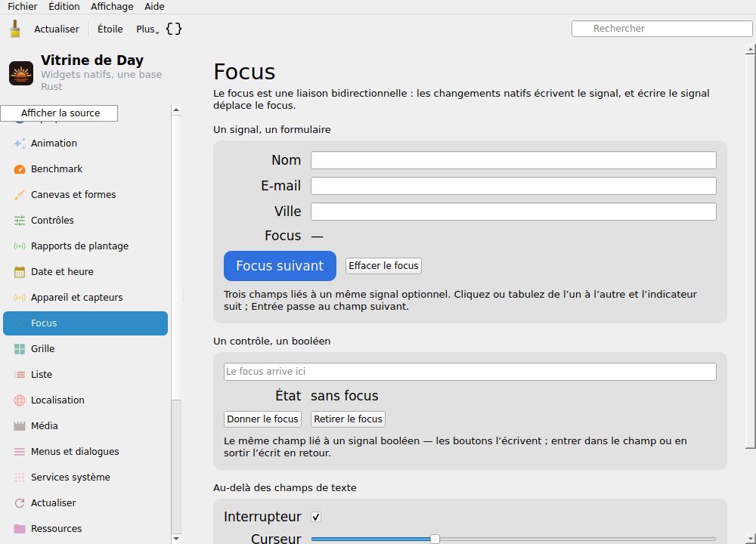
Task: Click the Canevas et formes brush icon
Action: point(20,195)
